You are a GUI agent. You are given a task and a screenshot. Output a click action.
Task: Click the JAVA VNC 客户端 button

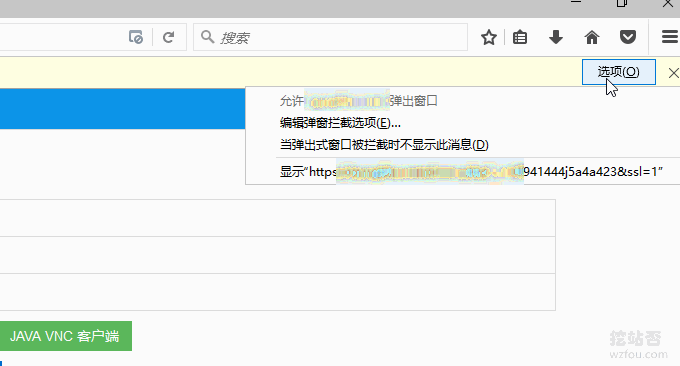click(65, 336)
